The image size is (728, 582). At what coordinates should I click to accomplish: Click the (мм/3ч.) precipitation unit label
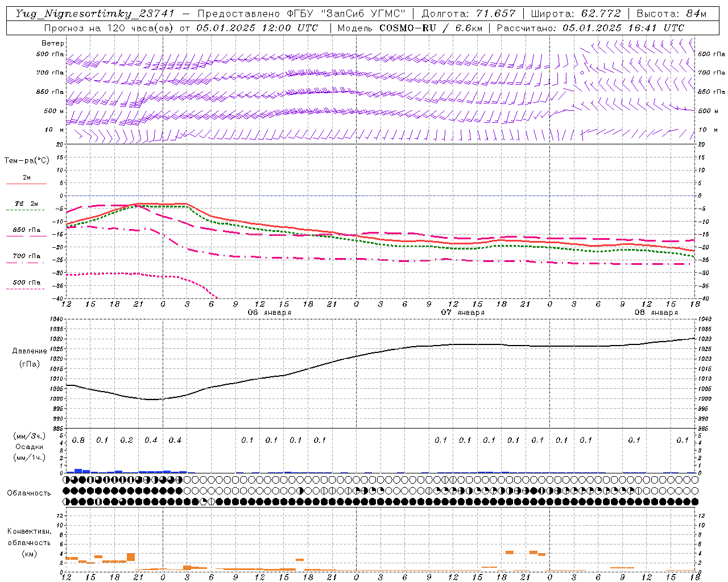[x=30, y=436]
